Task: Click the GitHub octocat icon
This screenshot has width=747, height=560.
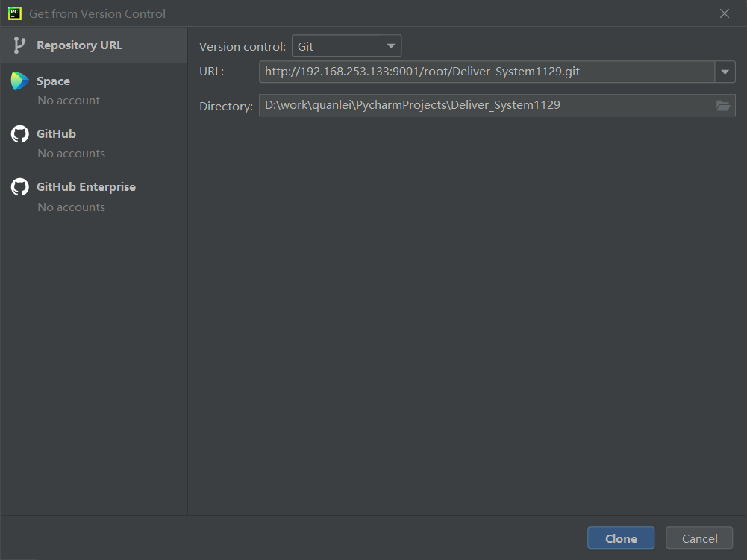Action: point(20,134)
